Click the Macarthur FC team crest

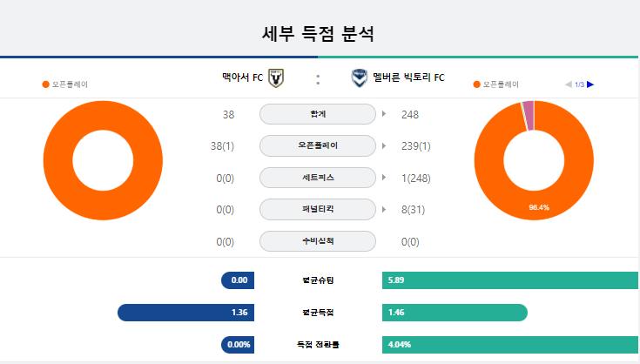[276, 78]
